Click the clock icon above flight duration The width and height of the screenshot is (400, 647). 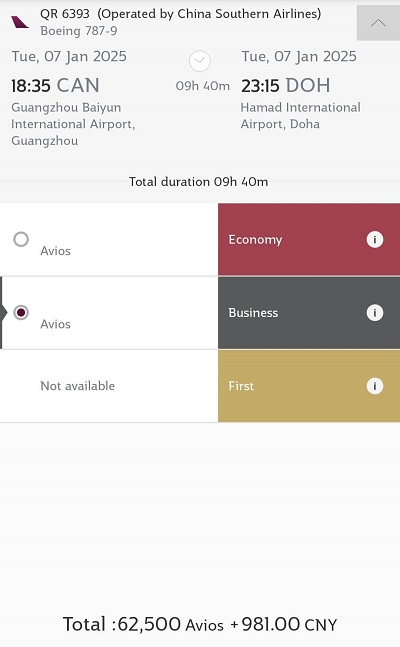pos(200,61)
